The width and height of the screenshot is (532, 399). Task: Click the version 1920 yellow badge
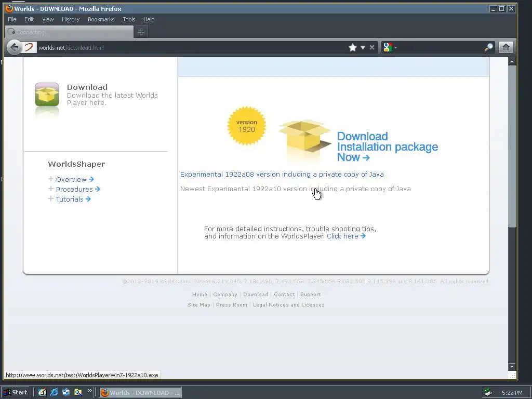[x=247, y=126]
